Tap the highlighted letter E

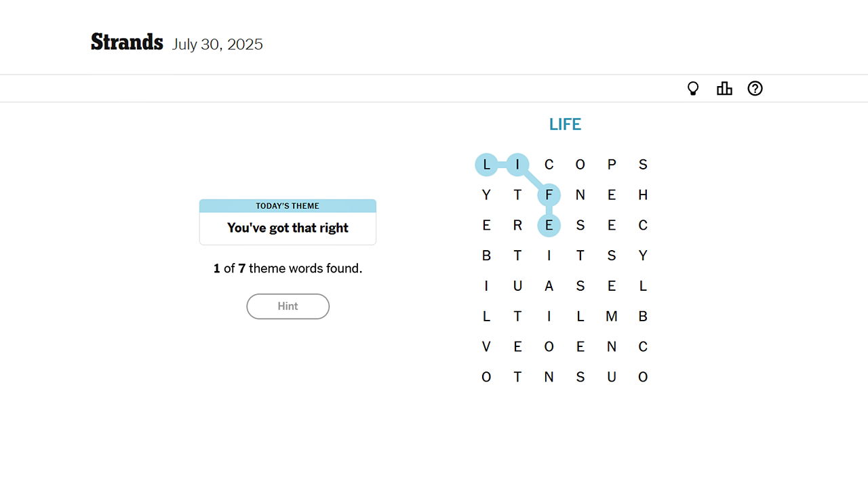pos(549,226)
